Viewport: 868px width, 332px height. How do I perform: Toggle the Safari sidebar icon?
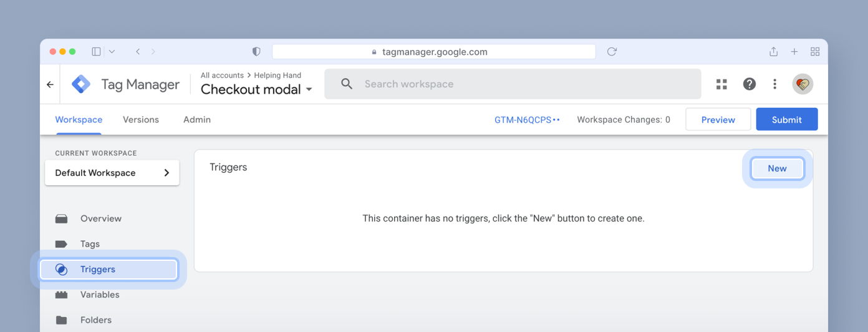tap(96, 52)
